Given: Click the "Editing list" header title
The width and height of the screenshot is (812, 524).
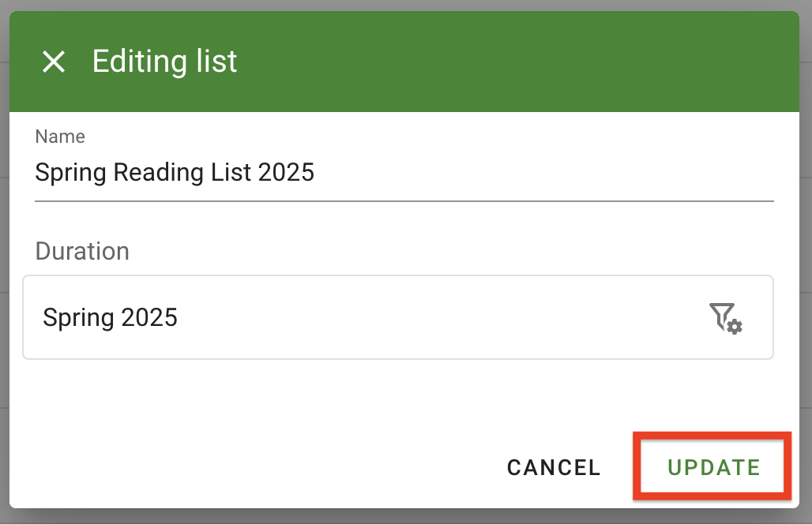Looking at the screenshot, I should 164,62.
